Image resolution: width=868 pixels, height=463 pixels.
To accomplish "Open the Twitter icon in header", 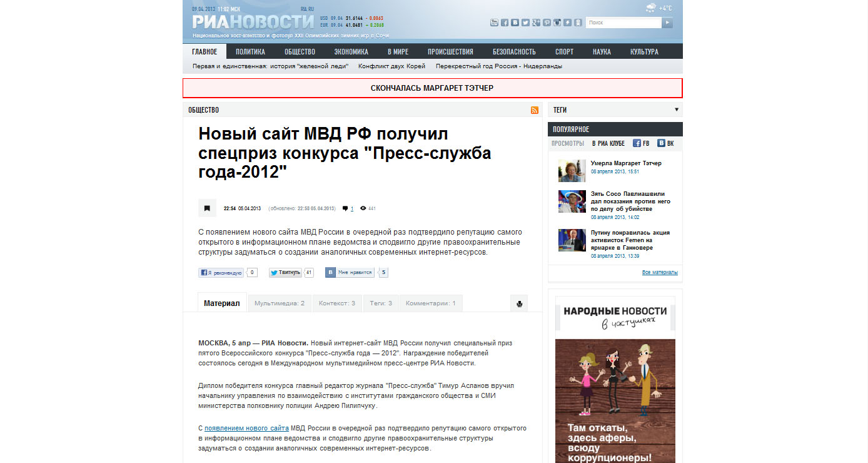I will tap(525, 23).
